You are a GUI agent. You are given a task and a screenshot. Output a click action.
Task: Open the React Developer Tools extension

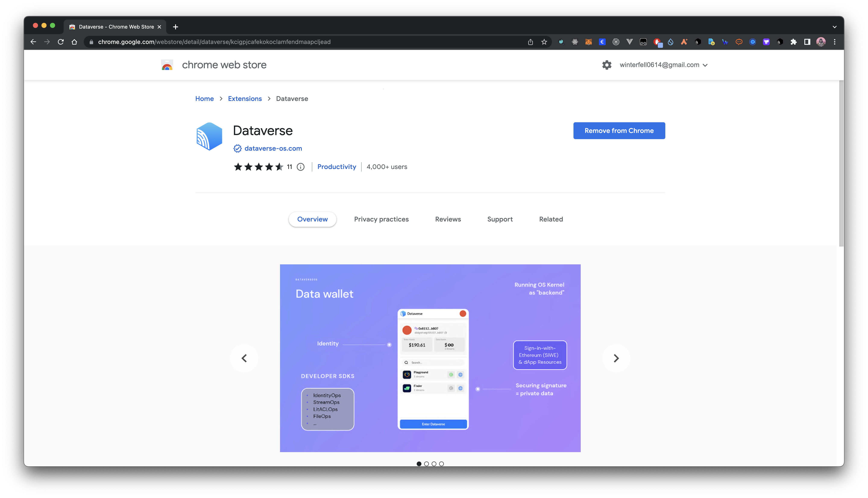[x=575, y=42]
